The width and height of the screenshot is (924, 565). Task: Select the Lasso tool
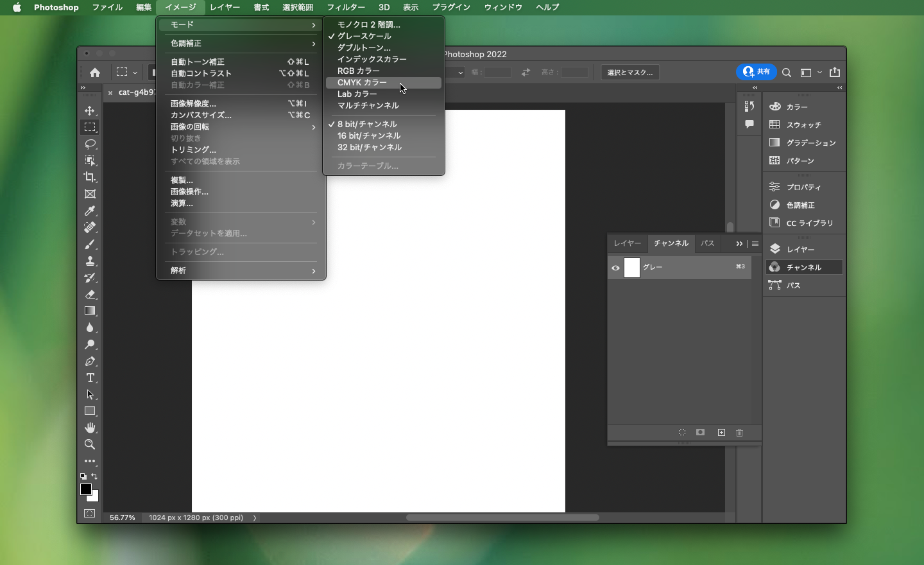pos(90,144)
